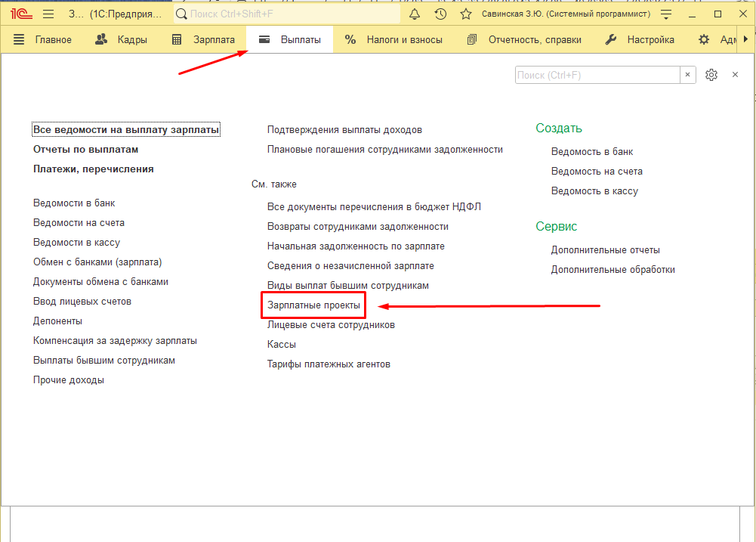Open Ведомости на счета list
Screen dimensions: 756x542
79,222
